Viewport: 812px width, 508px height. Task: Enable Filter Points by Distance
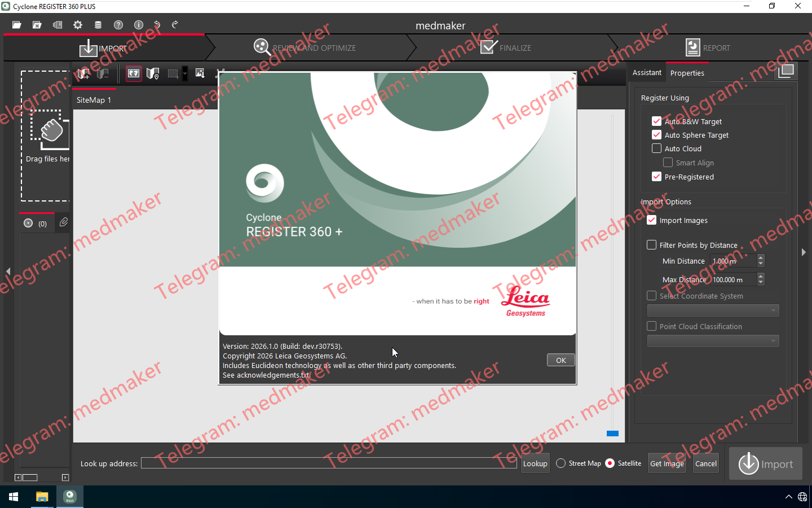coord(651,245)
